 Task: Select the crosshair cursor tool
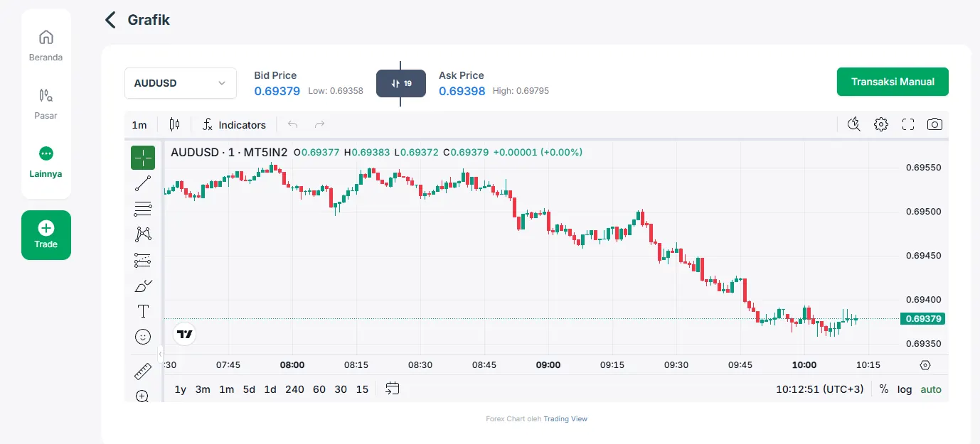pyautogui.click(x=143, y=158)
